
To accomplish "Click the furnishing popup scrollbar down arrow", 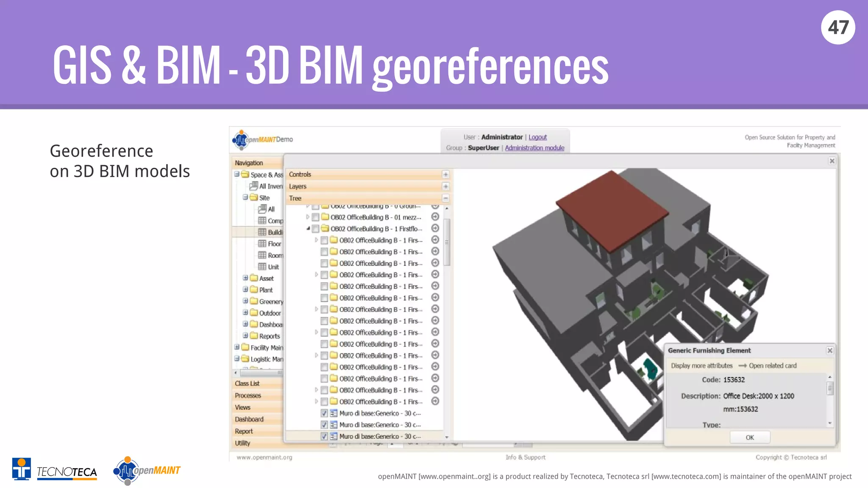I will (x=830, y=423).
